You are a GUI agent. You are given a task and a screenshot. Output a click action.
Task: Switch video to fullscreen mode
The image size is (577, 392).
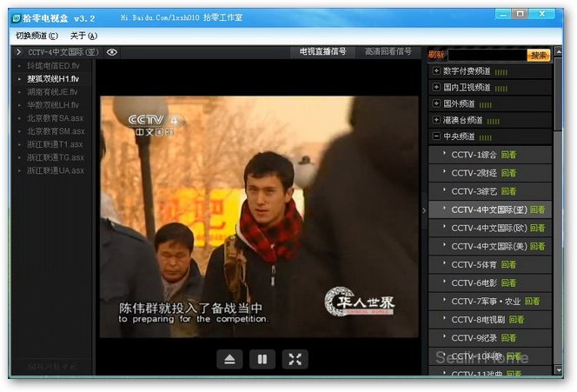[295, 359]
